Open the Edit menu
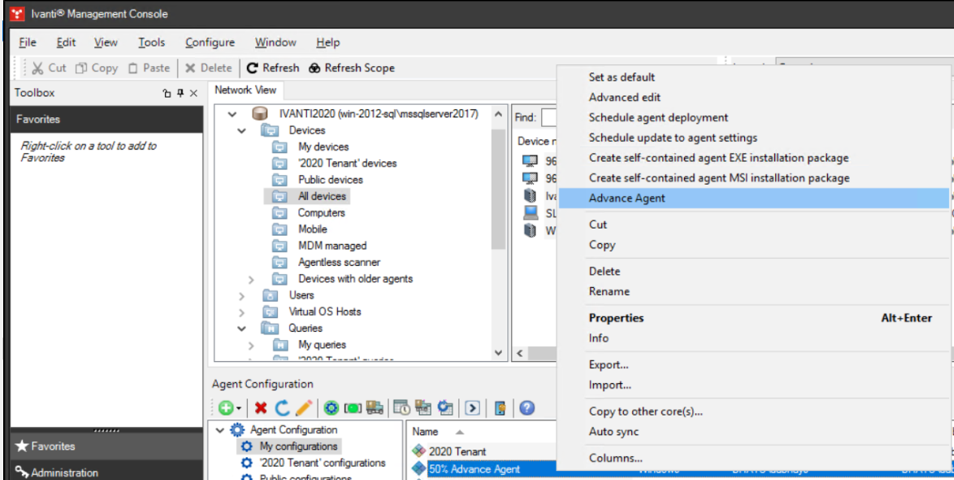Image resolution: width=954 pixels, height=480 pixels. [x=66, y=43]
